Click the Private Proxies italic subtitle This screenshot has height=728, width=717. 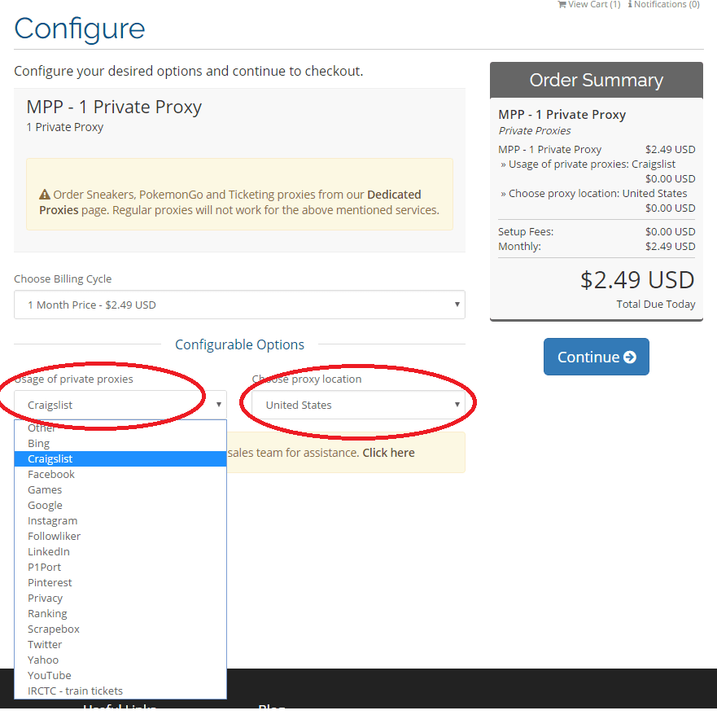pyautogui.click(x=535, y=131)
